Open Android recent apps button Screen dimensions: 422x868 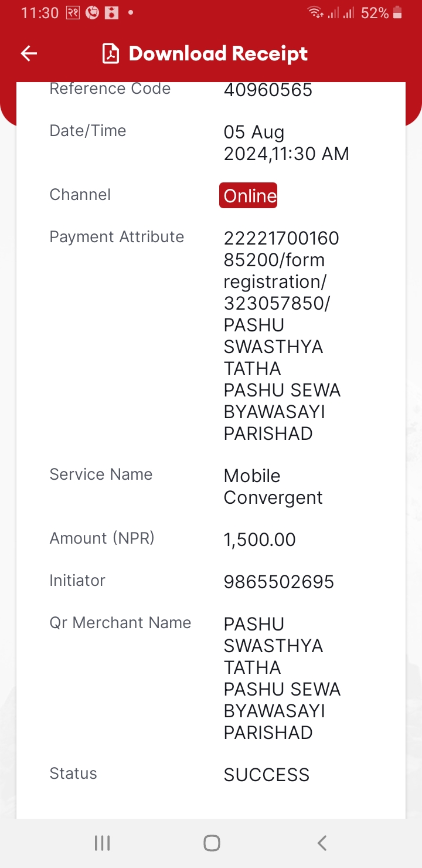click(102, 843)
